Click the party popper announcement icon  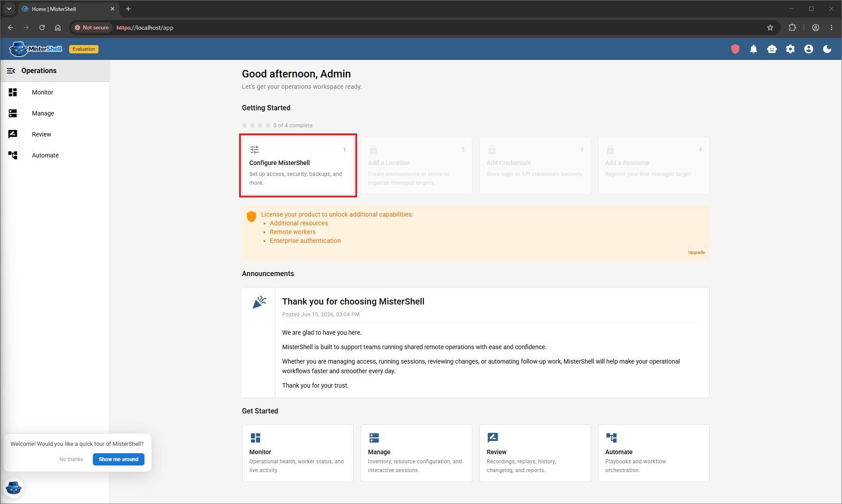pyautogui.click(x=259, y=302)
